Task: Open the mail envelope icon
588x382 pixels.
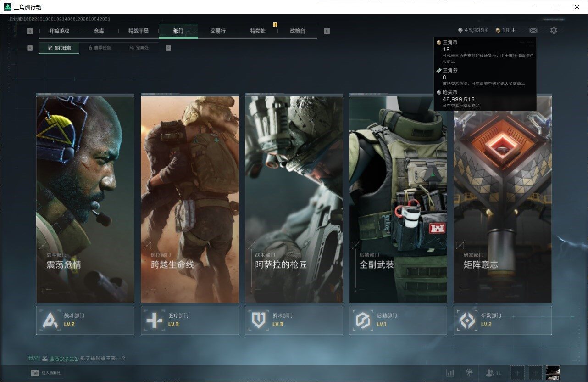Action: (533, 30)
